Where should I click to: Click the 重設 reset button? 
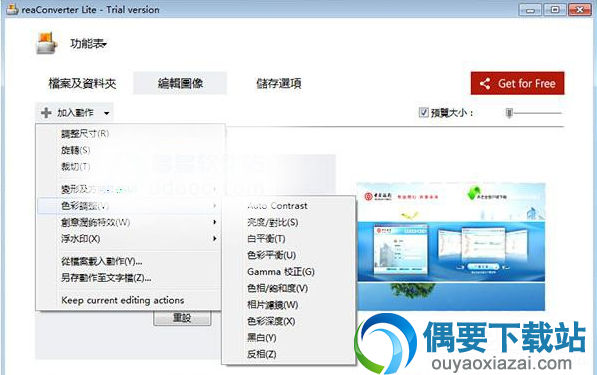click(x=182, y=318)
